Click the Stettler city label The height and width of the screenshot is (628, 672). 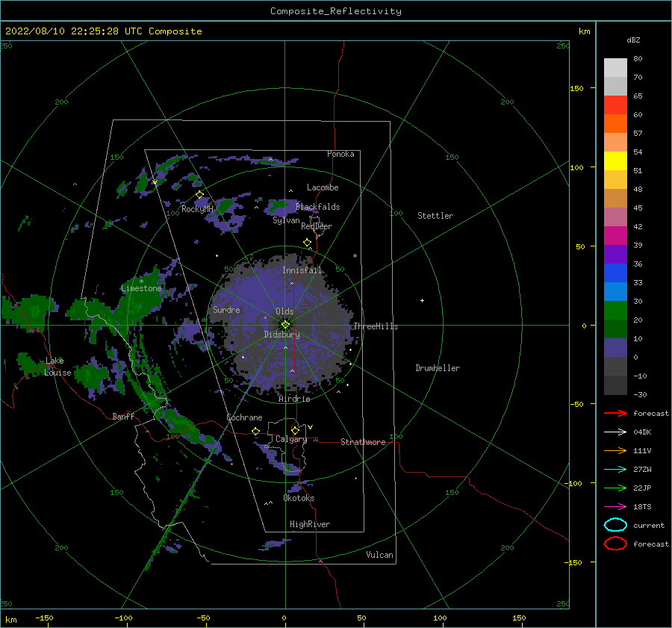click(435, 216)
